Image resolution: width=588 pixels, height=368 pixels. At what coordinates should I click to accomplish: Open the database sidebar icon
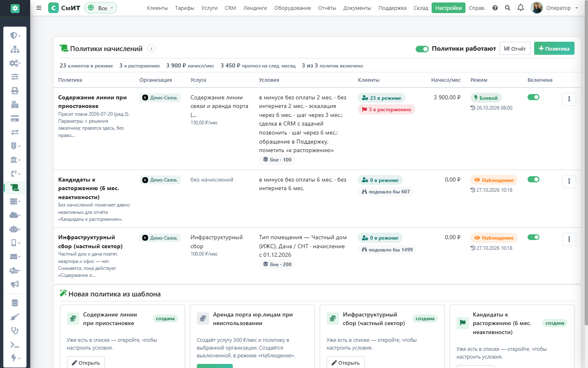coord(15,303)
